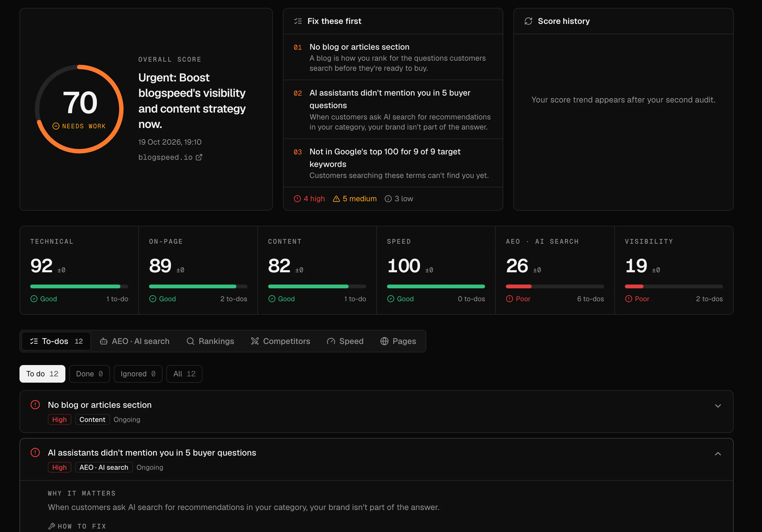Click the Poor alert icon under Visibility
This screenshot has width=762, height=532.
click(x=629, y=299)
